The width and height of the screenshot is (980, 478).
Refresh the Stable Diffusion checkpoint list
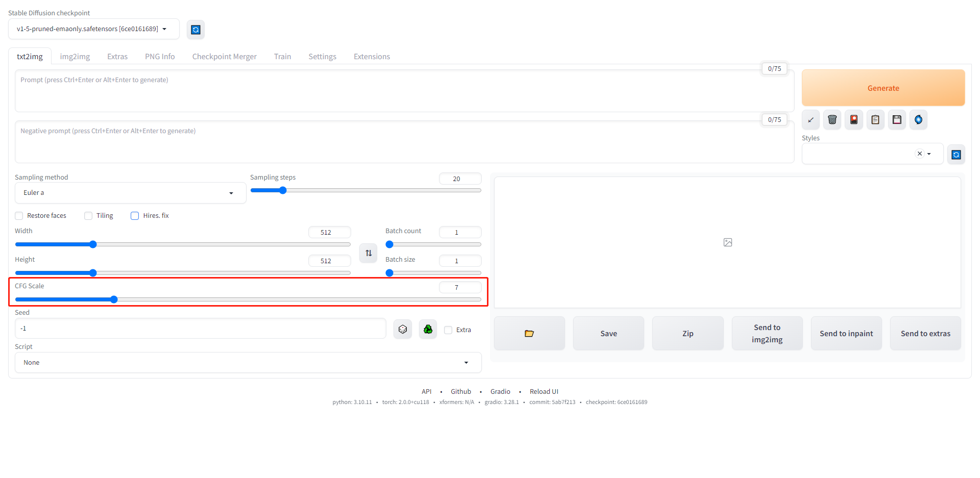pos(195,30)
